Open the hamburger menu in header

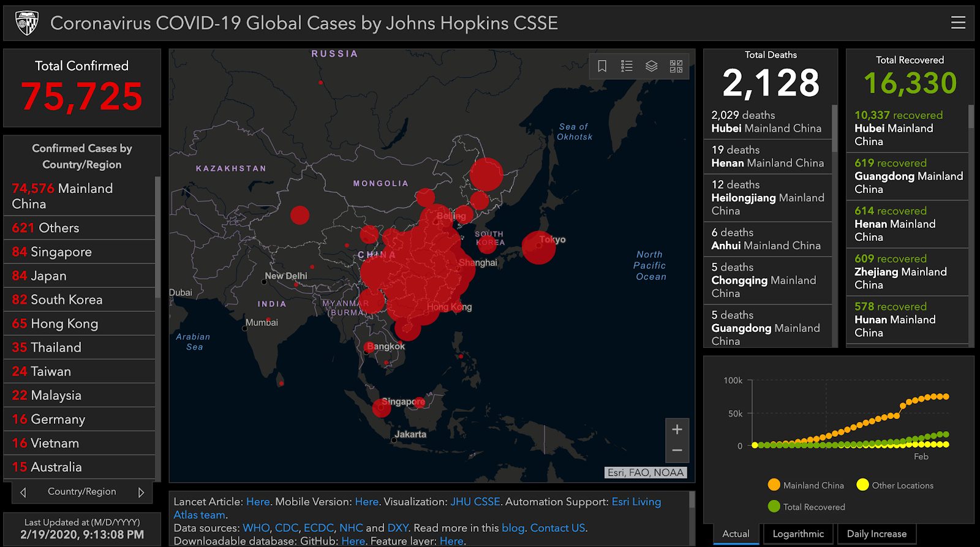958,23
